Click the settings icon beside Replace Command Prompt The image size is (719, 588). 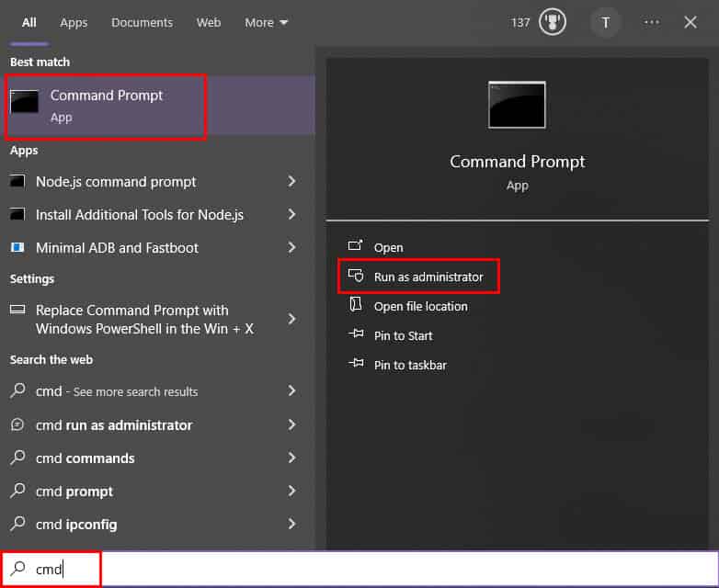(x=17, y=310)
